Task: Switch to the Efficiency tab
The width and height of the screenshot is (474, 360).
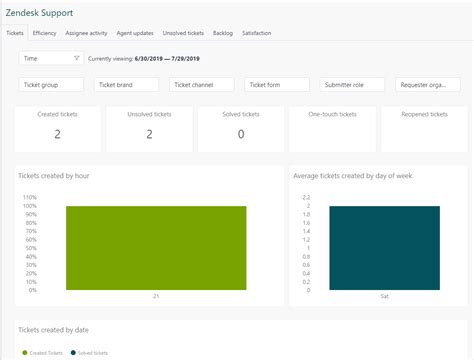Action: click(44, 33)
